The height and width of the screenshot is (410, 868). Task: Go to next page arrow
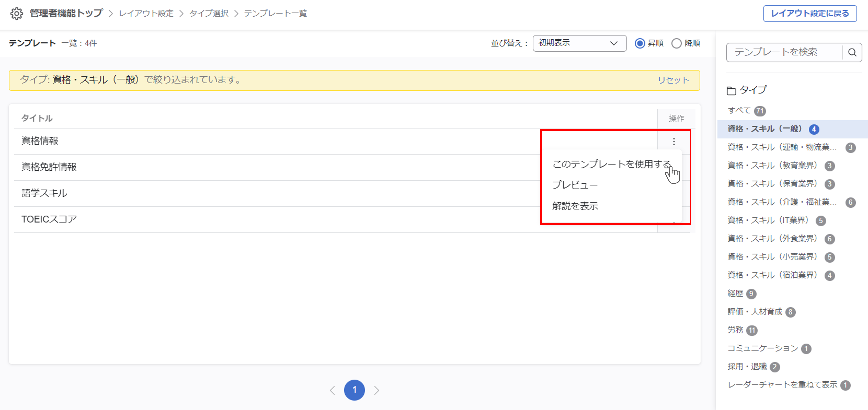[x=376, y=390]
